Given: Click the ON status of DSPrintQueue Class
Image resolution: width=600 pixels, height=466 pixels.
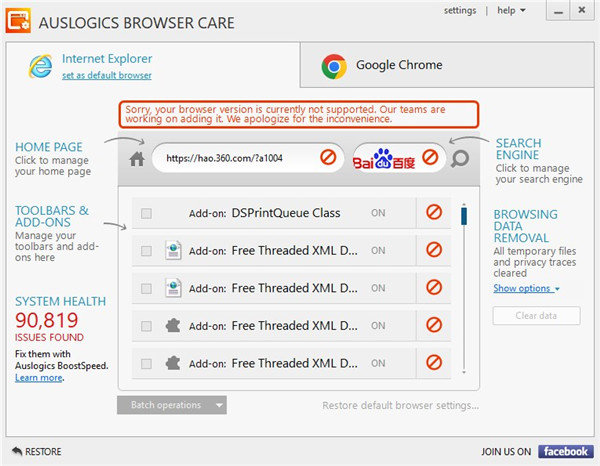Looking at the screenshot, I should (378, 213).
